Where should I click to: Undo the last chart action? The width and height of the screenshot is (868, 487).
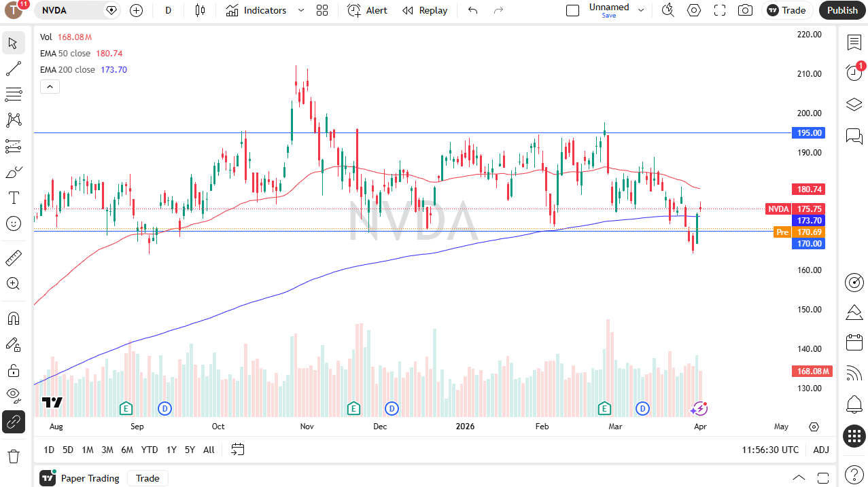[x=473, y=10]
